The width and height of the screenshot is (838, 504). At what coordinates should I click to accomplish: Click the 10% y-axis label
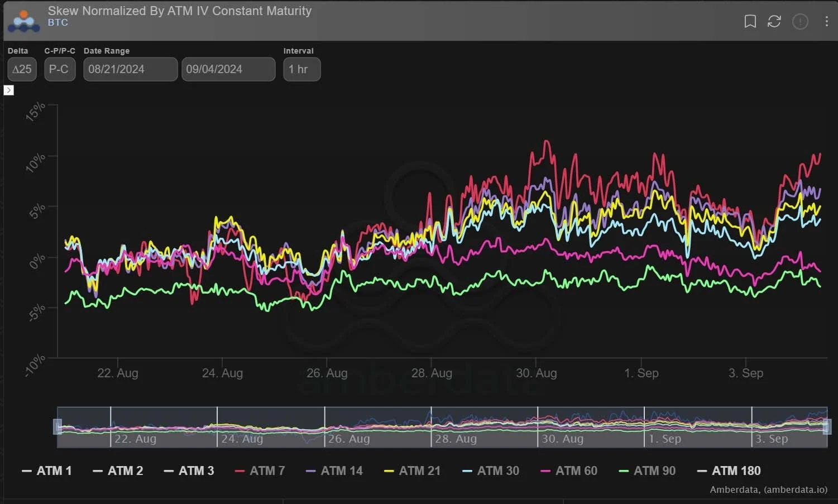pyautogui.click(x=35, y=162)
